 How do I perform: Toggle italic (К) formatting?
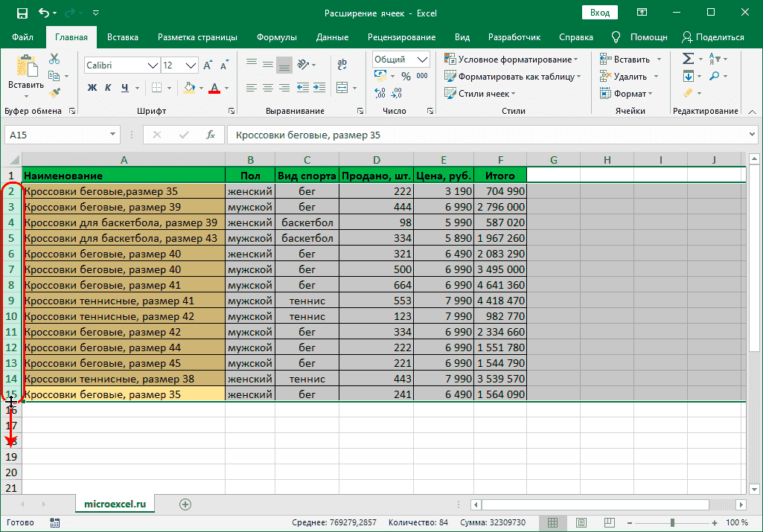click(x=109, y=88)
